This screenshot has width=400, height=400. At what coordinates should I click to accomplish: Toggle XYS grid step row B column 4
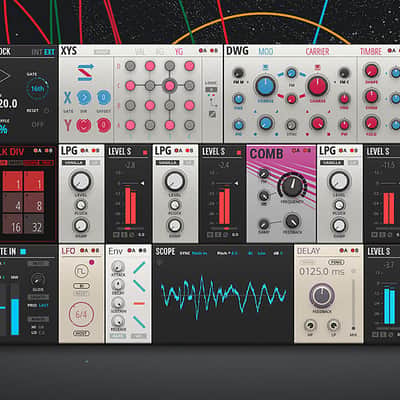[x=189, y=105]
